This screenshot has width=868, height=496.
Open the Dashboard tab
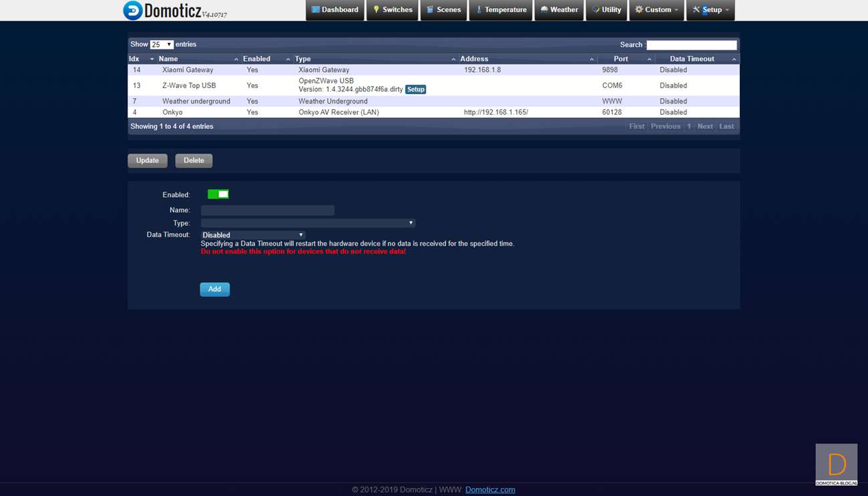(x=335, y=10)
